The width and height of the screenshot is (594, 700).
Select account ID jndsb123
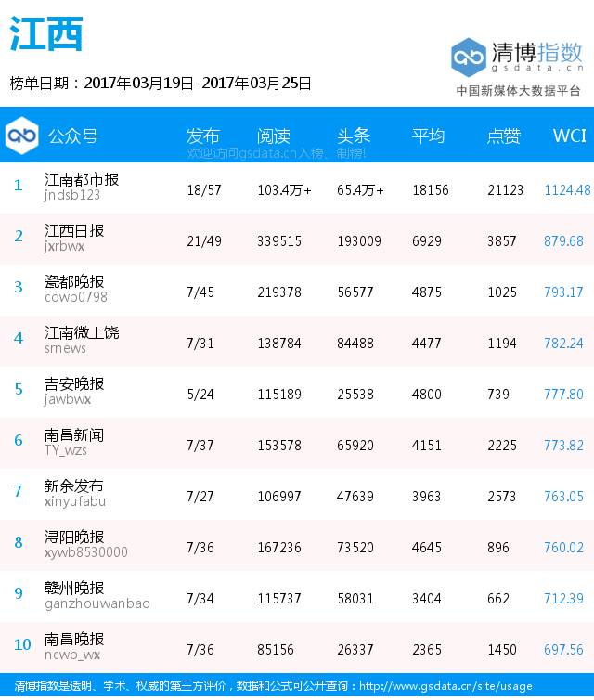coord(71,195)
